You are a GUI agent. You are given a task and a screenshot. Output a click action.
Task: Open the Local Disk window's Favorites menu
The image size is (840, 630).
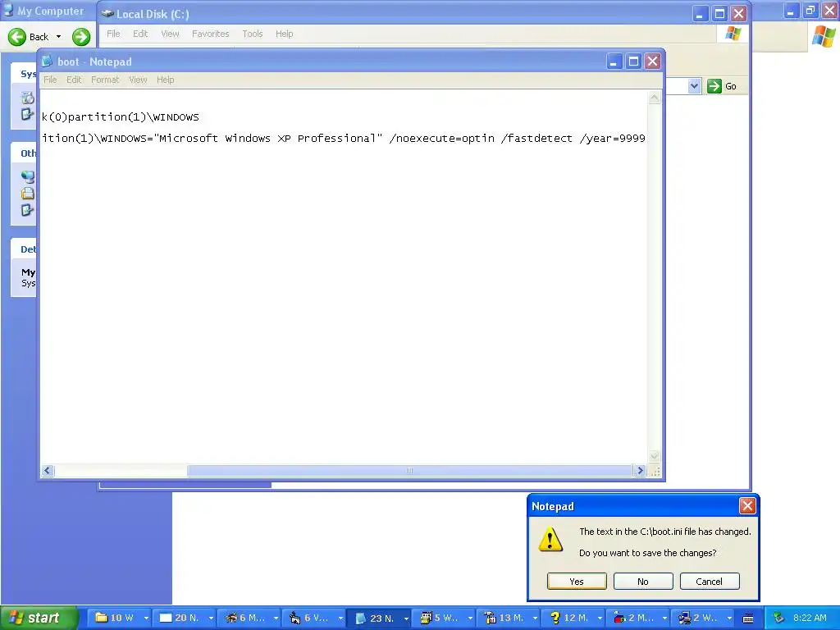(210, 34)
